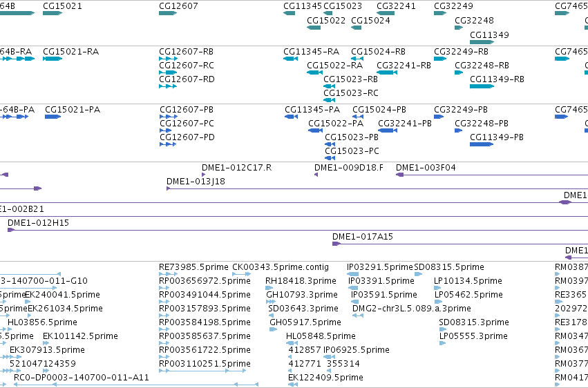The image size is (588, 388).
Task: Click the CG12607-PC protein label
Action: click(x=187, y=123)
